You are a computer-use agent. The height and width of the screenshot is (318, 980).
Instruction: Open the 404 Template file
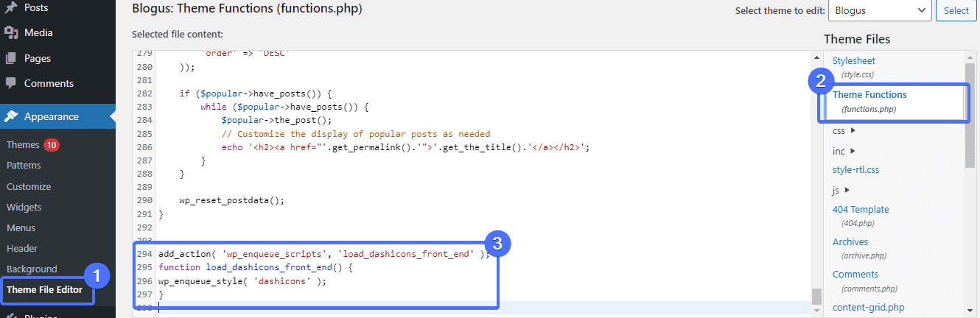[x=861, y=209]
